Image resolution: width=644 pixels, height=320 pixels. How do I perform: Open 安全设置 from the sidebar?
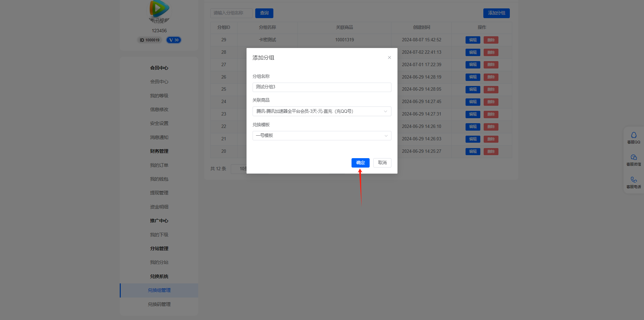tap(159, 123)
